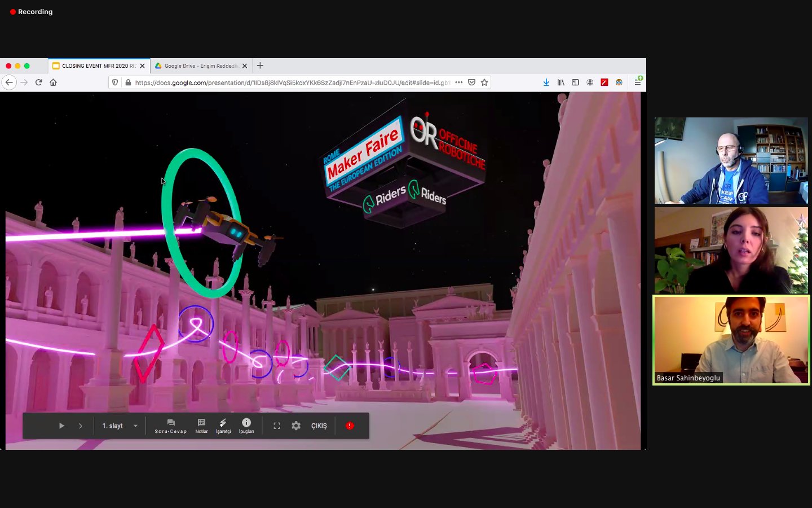Enable the İşaretçi laser pointer
The image size is (812, 508).
[223, 426]
